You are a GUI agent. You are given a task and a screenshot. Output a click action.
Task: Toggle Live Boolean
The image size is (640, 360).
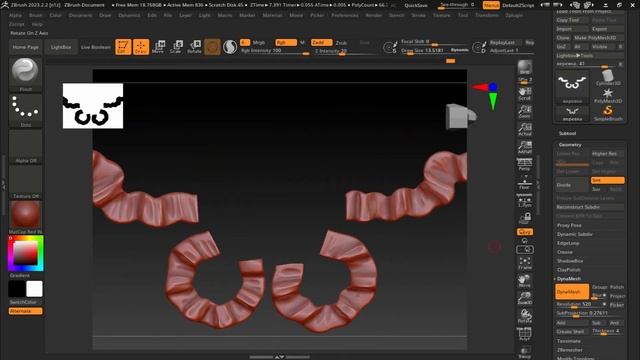(x=96, y=47)
